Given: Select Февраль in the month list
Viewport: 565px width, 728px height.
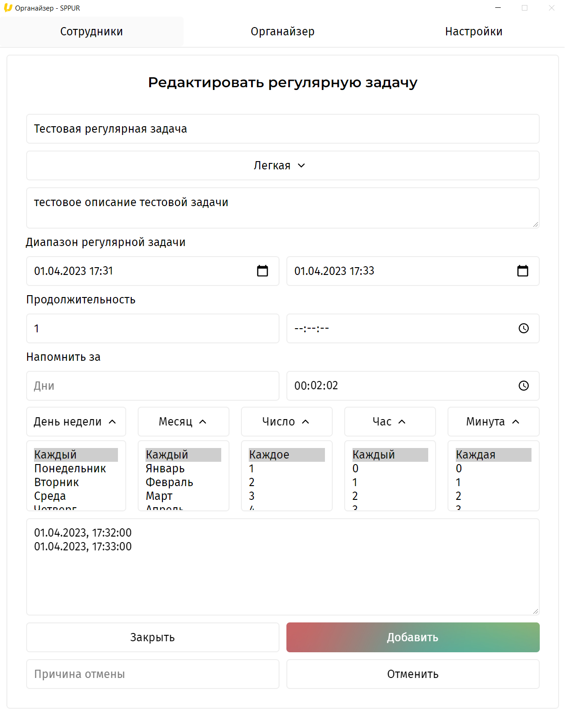Looking at the screenshot, I should click(184, 482).
